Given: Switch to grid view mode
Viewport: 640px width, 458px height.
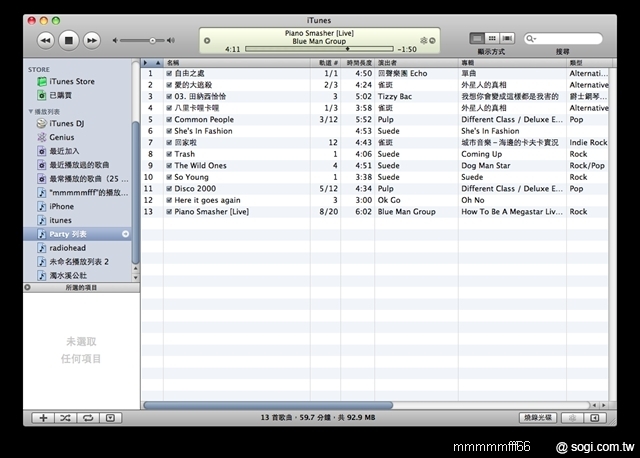Looking at the screenshot, I should point(492,38).
